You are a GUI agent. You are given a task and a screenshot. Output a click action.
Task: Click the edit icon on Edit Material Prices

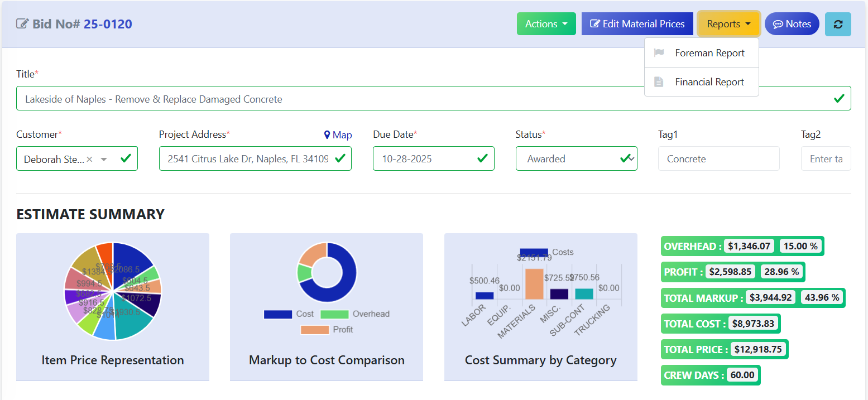pyautogui.click(x=595, y=23)
